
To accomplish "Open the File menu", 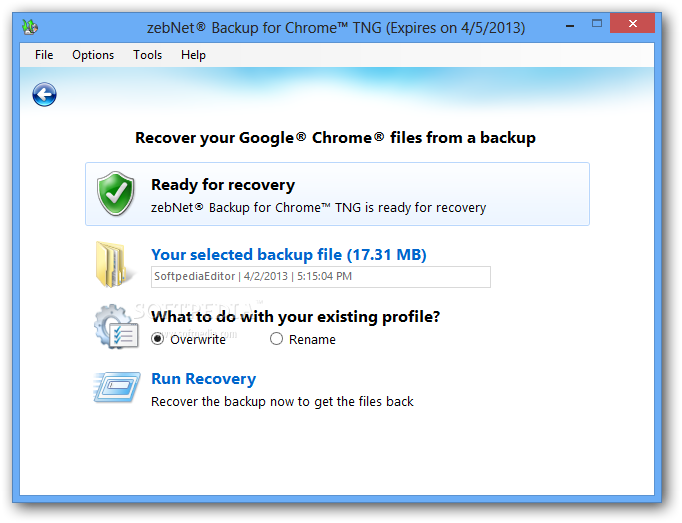I will [44, 55].
